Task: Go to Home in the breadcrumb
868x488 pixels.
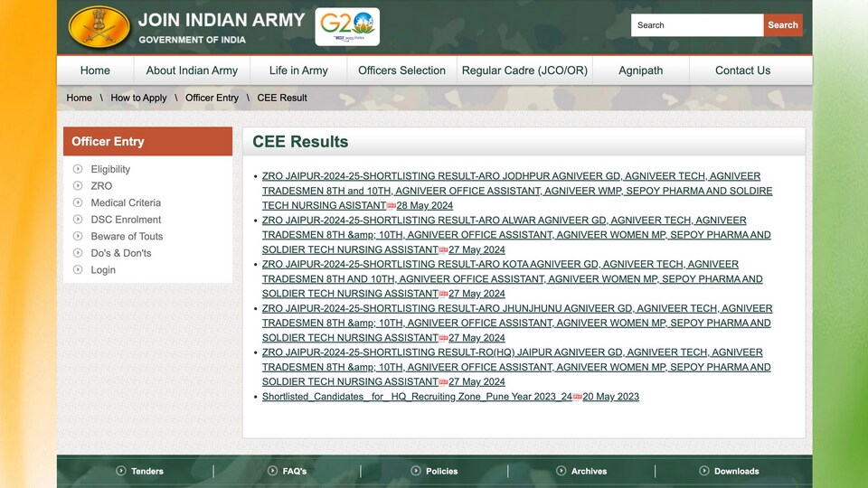Action: click(80, 98)
